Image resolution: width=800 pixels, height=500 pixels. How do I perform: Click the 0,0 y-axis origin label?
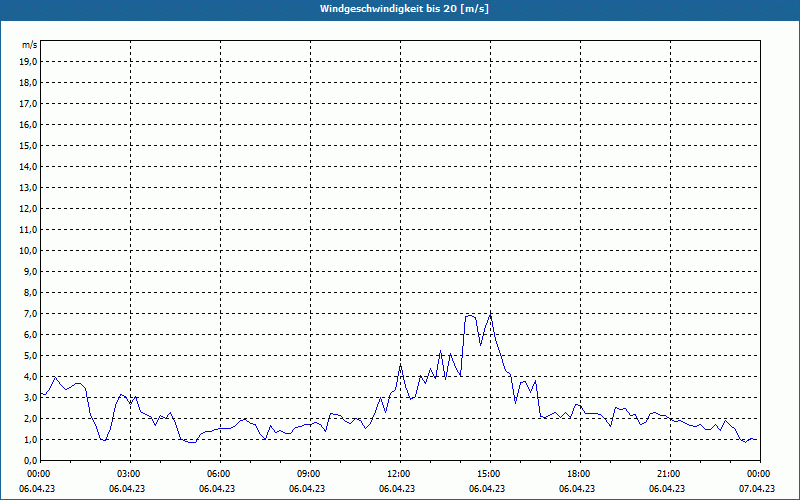point(30,460)
